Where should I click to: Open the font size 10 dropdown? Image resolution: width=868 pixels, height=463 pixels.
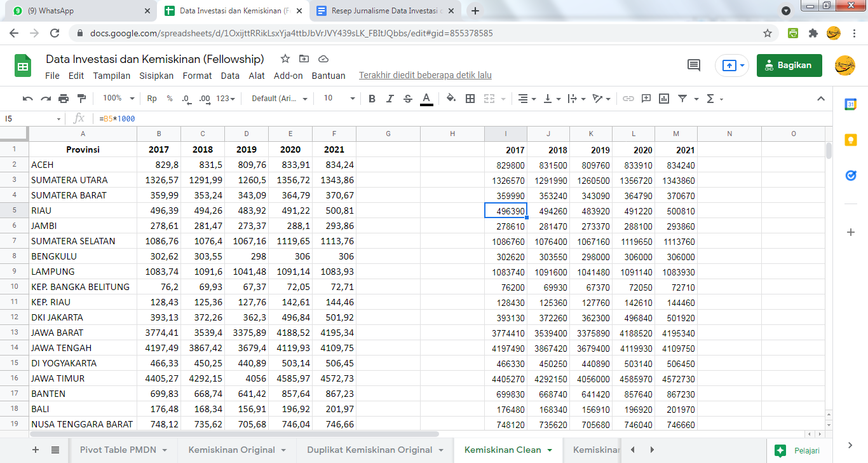click(x=339, y=99)
